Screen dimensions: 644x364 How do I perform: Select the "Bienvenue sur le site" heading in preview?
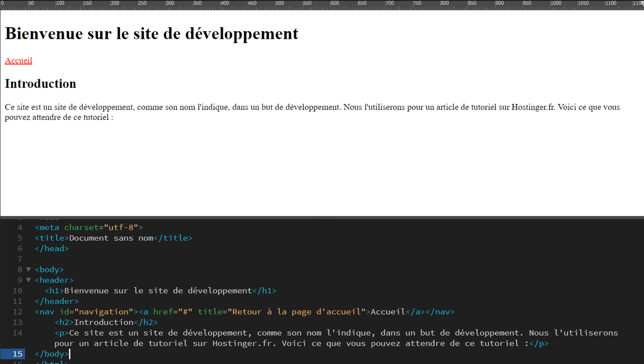(151, 33)
